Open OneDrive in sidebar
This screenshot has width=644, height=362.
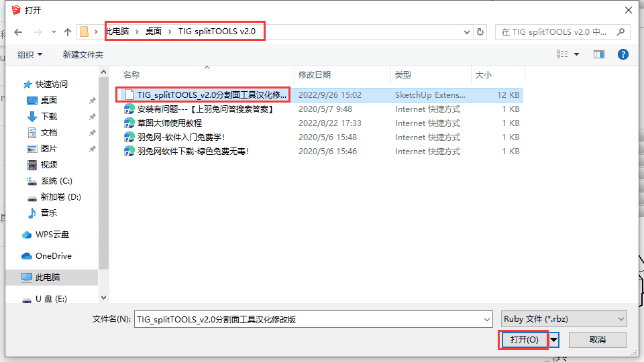click(54, 255)
